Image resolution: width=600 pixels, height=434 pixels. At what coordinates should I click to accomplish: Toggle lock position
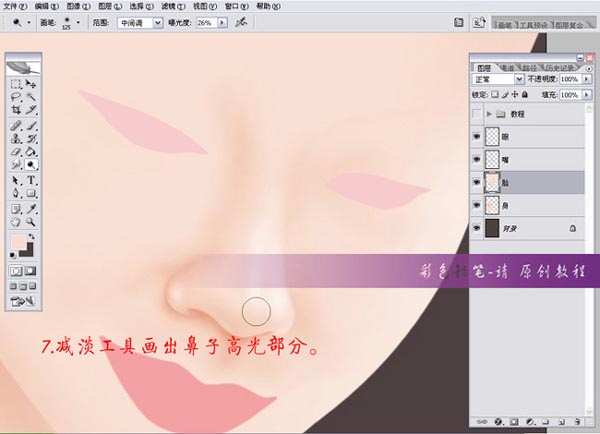click(x=515, y=95)
